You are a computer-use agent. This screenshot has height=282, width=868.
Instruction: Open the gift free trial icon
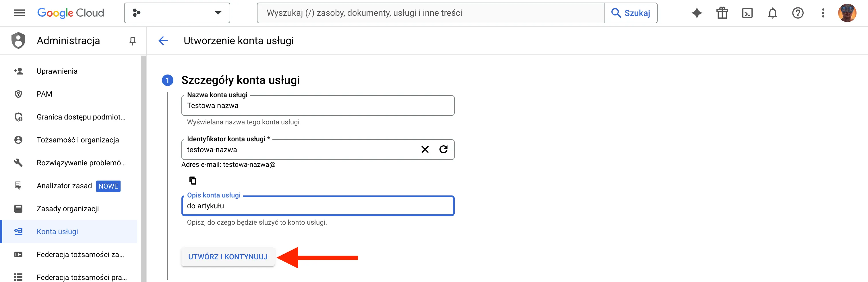(722, 13)
